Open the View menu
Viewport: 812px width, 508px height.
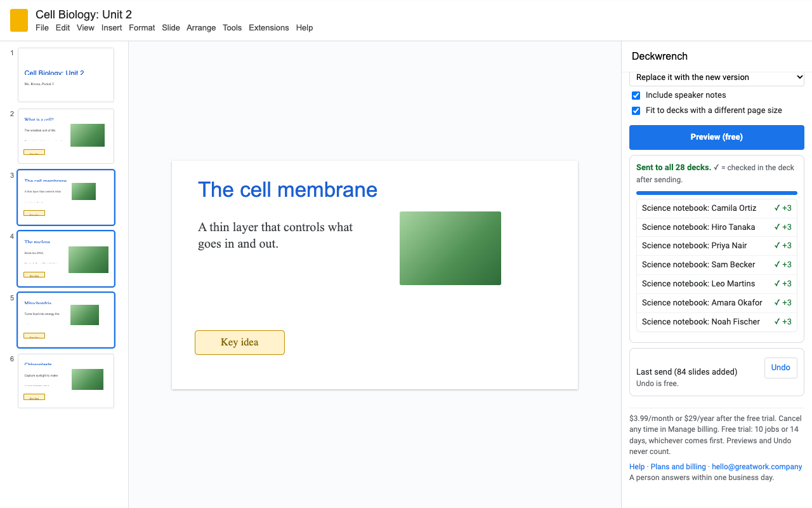[x=86, y=28]
